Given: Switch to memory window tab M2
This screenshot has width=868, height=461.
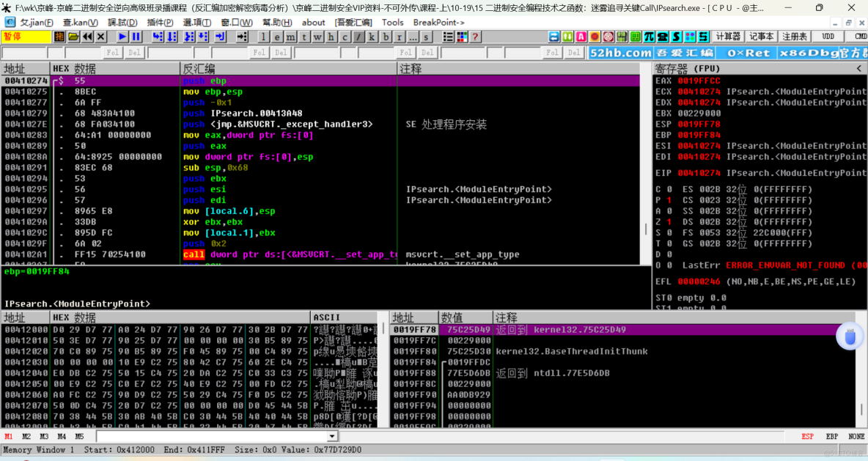Looking at the screenshot, I should 26,437.
